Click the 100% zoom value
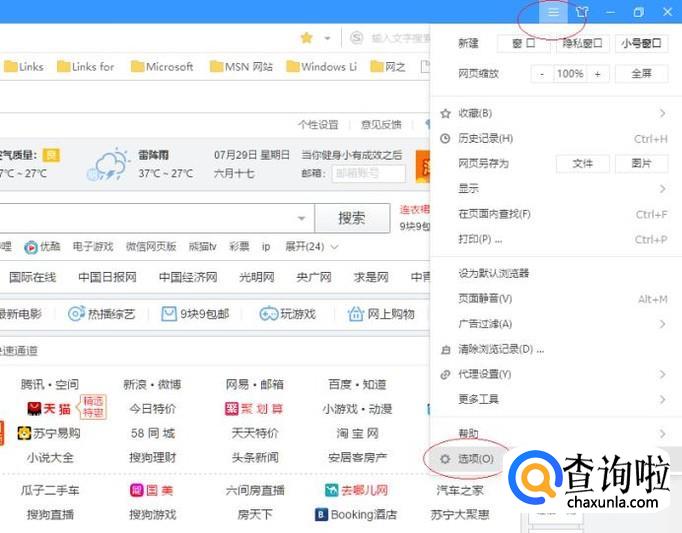 tap(570, 74)
